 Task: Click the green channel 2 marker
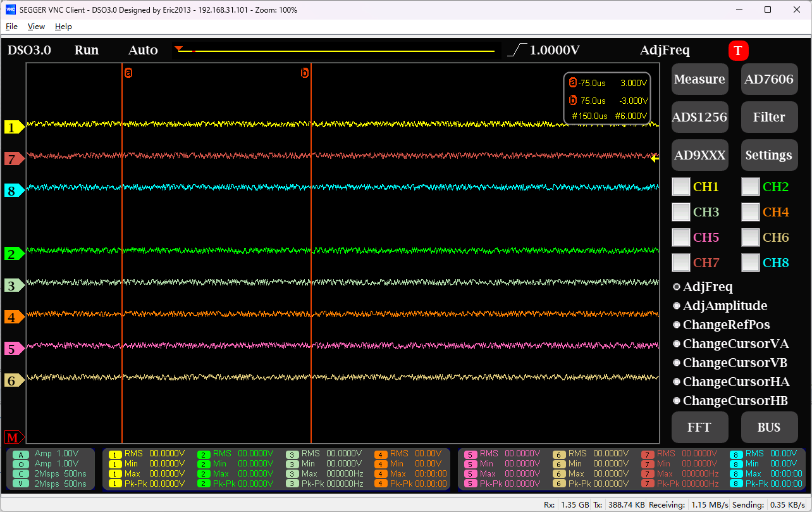[13, 254]
